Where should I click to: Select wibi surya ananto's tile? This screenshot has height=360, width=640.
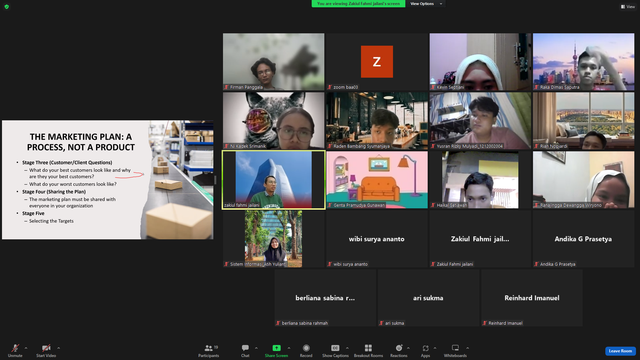click(x=377, y=239)
